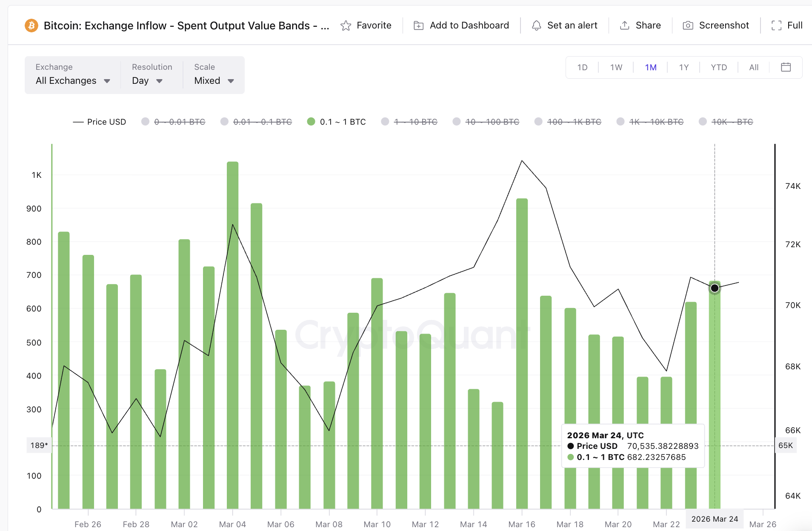Open the Exchange dropdown showing All Exchanges
This screenshot has height=531, width=812.
tap(72, 80)
